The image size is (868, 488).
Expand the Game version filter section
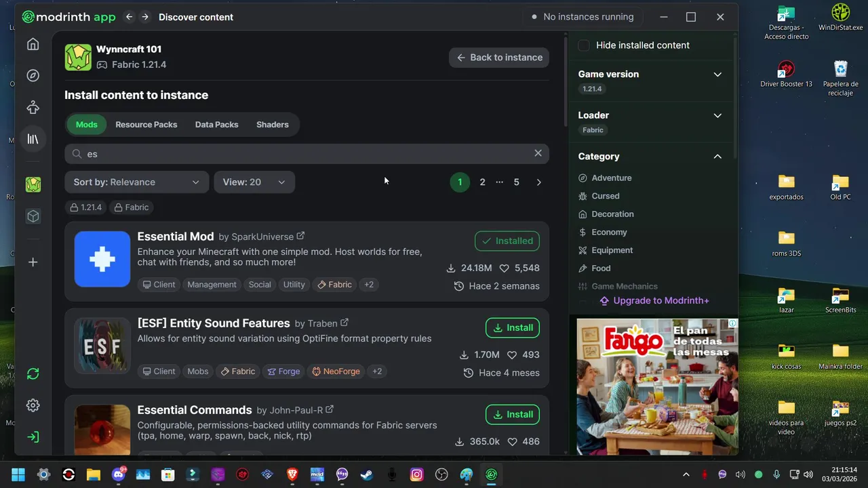tap(717, 75)
